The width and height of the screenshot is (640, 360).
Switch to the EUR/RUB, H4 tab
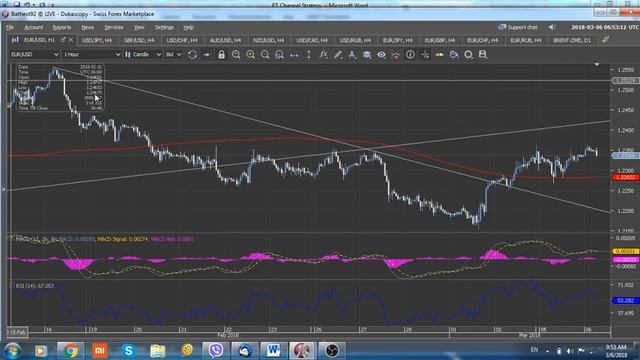(526, 40)
